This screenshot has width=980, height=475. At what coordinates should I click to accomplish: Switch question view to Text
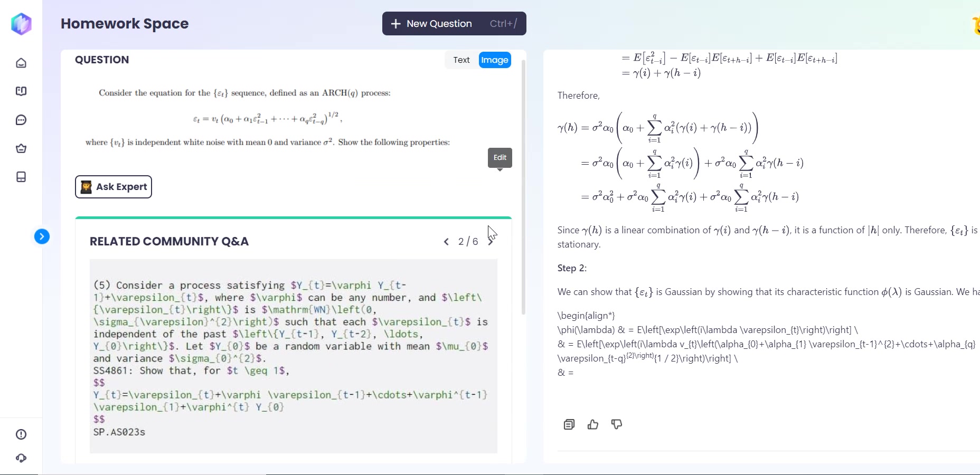(461, 60)
